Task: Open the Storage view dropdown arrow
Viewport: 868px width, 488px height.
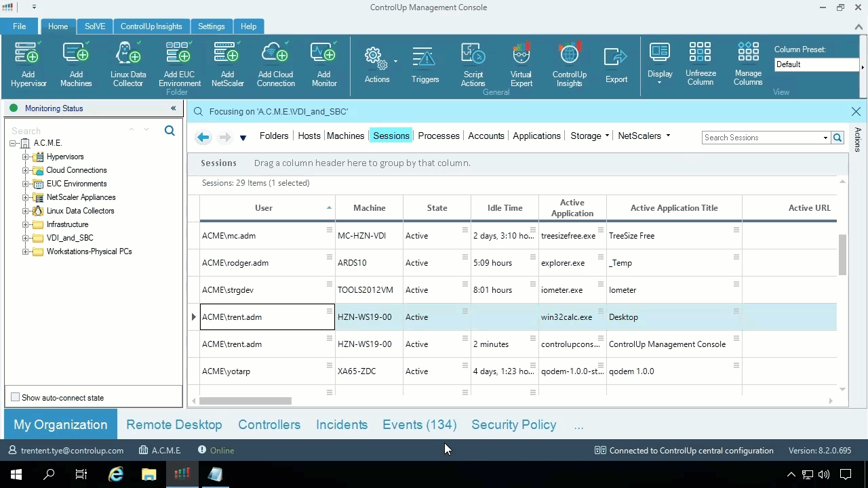Action: pos(607,136)
